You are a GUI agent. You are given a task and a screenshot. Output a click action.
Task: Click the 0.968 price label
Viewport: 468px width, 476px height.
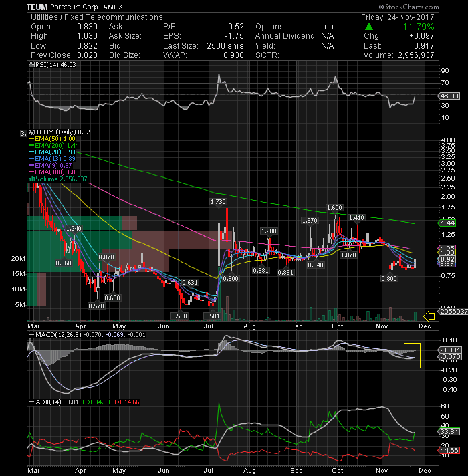click(x=64, y=263)
